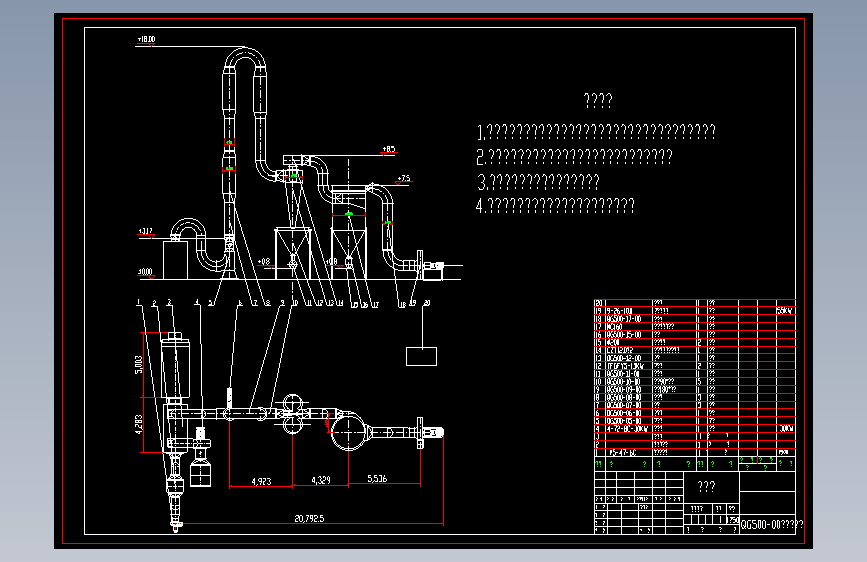Select the 20,792.5 overall length dimension
Screen dimensions: 867x562
(309, 518)
